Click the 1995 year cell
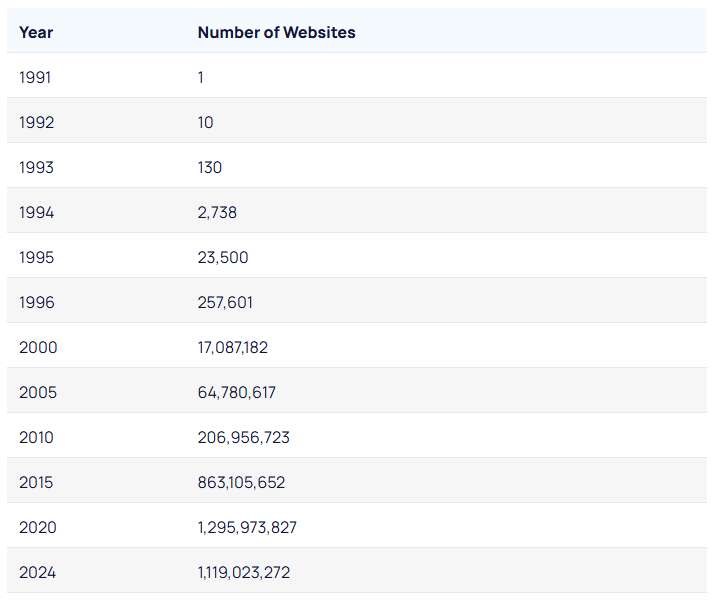The image size is (719, 606). [x=36, y=257]
